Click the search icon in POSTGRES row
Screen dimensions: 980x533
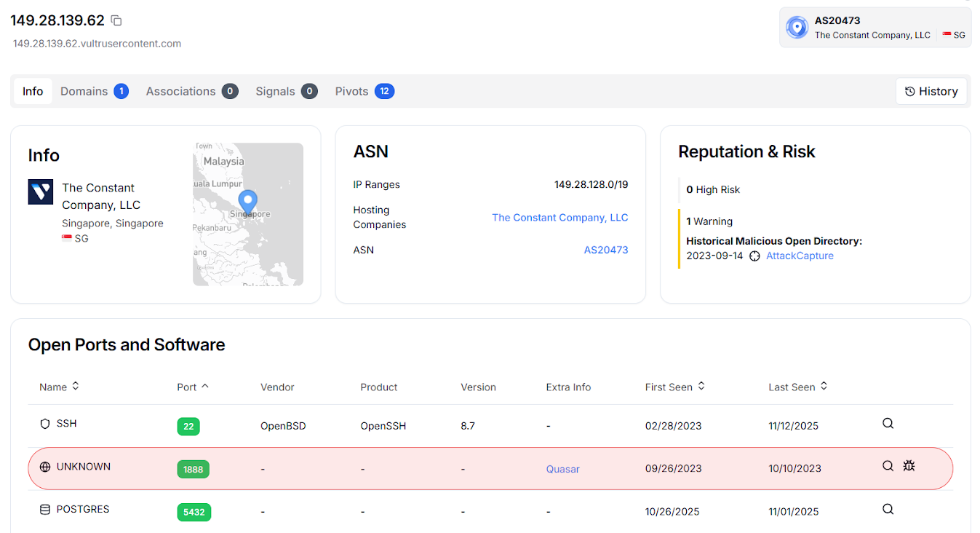(888, 510)
